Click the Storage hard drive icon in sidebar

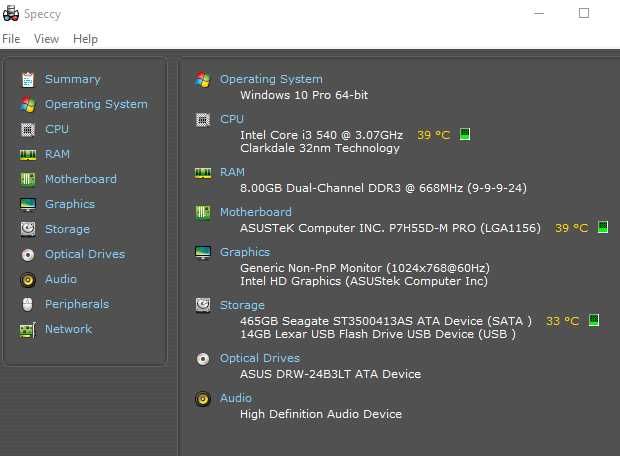[28, 229]
